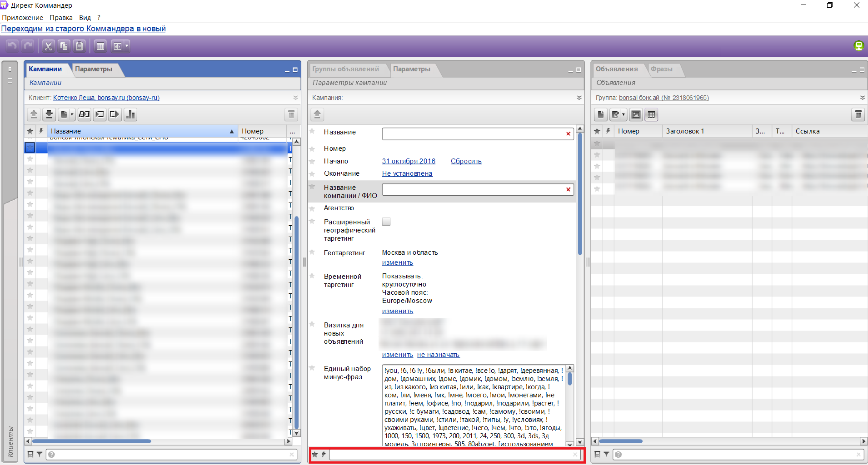Click изменить link under Москва и область
Image resolution: width=868 pixels, height=465 pixels.
coord(397,263)
